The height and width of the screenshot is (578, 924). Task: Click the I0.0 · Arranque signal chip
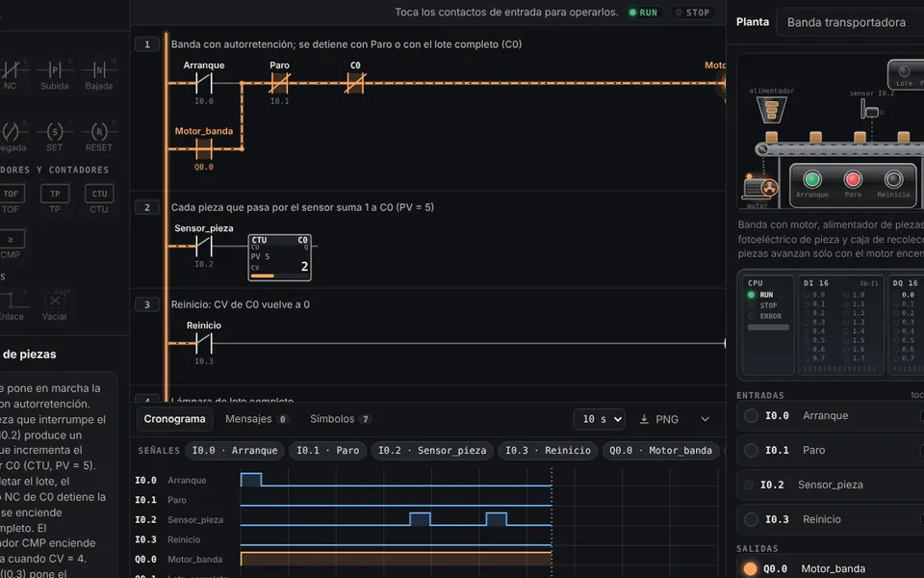pyautogui.click(x=235, y=451)
